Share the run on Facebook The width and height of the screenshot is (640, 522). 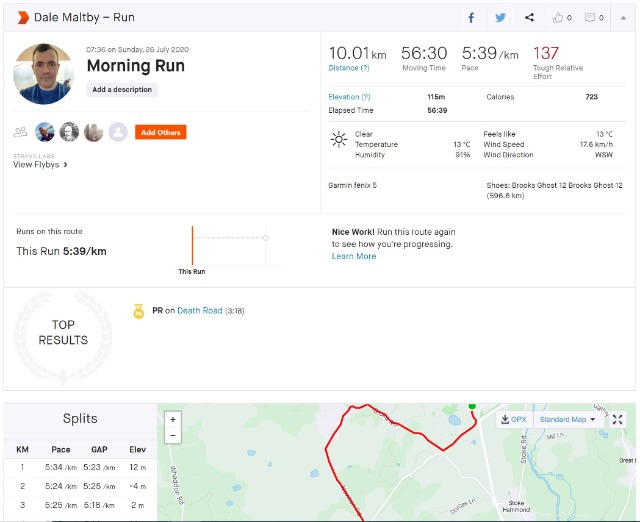click(472, 17)
